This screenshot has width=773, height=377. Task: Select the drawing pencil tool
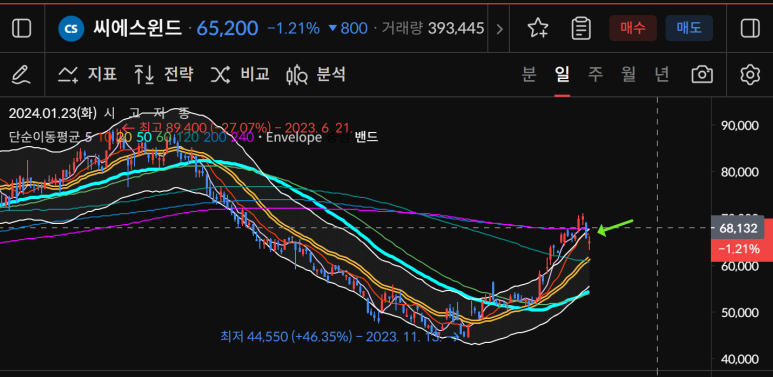pyautogui.click(x=21, y=75)
